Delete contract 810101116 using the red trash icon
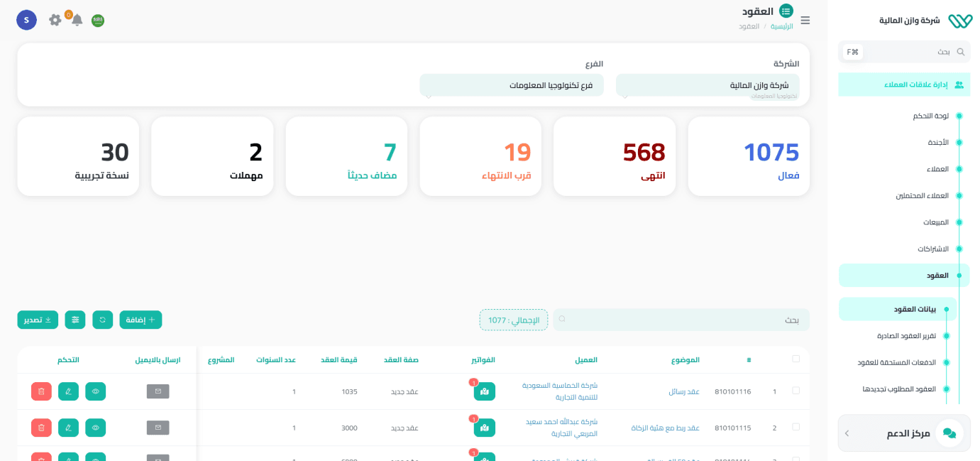The height and width of the screenshot is (461, 980). pos(41,391)
